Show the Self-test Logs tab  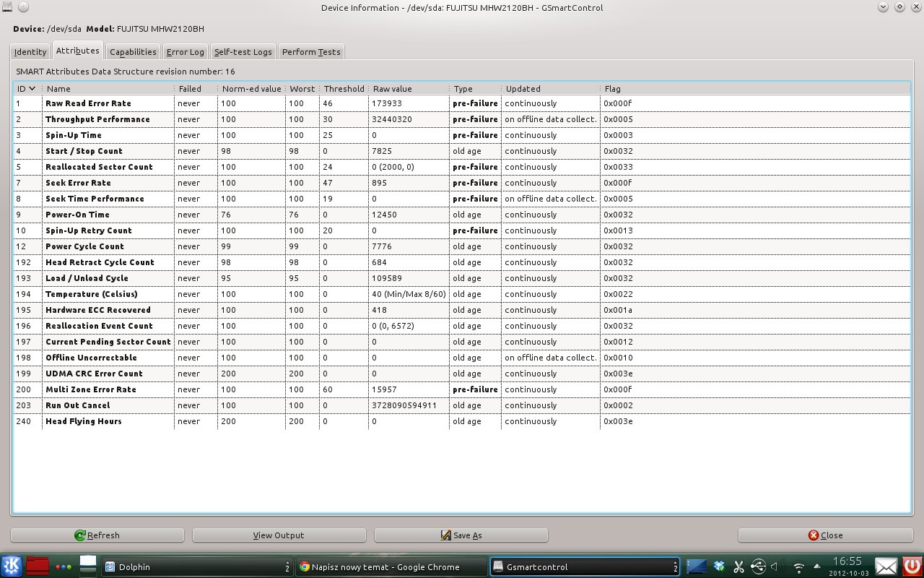(243, 52)
